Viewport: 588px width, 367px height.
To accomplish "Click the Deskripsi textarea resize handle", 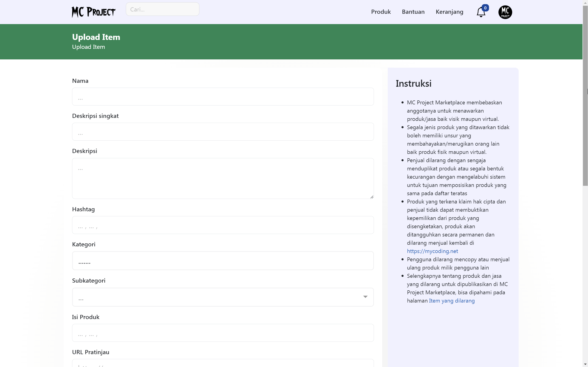I will click(x=372, y=197).
